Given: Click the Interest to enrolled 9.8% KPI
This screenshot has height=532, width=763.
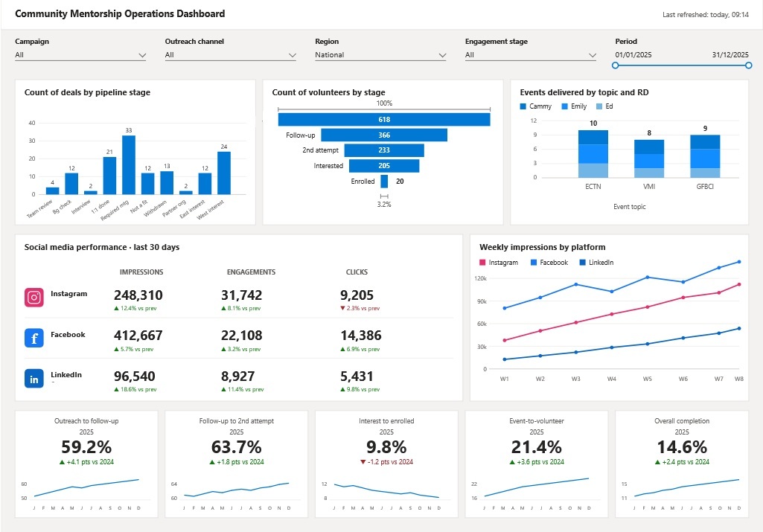Looking at the screenshot, I should coord(386,447).
